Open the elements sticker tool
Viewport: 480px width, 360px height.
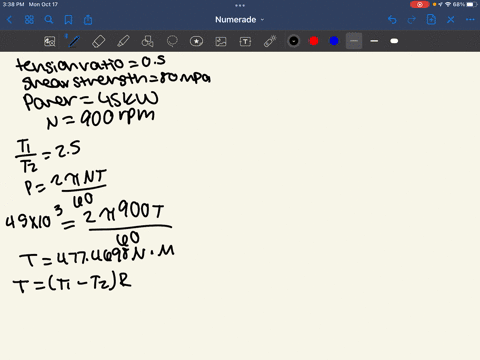(196, 41)
